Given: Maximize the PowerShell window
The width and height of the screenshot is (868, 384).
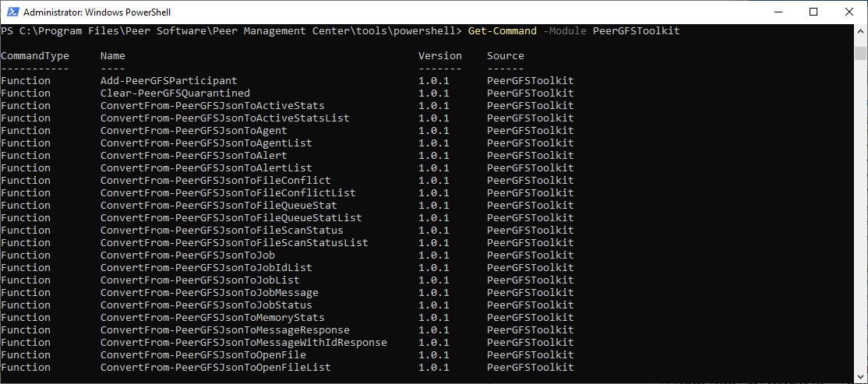Looking at the screenshot, I should [x=813, y=12].
